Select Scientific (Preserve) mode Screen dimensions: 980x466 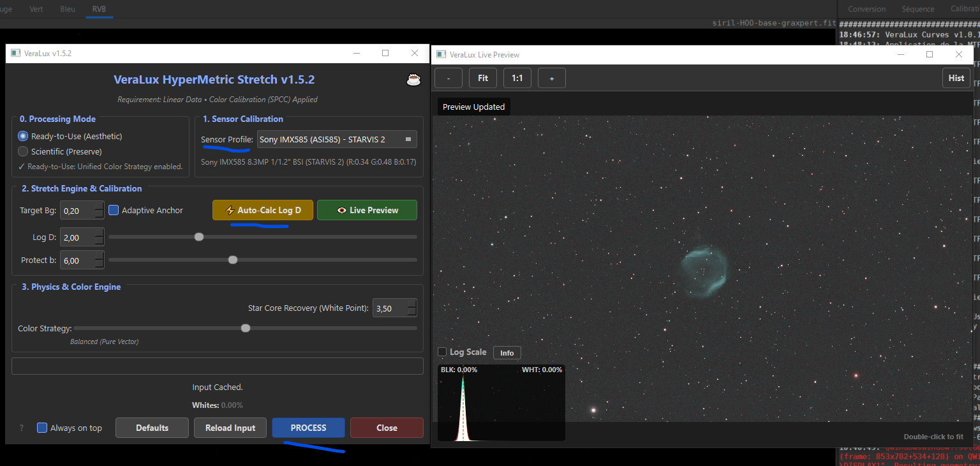24,151
